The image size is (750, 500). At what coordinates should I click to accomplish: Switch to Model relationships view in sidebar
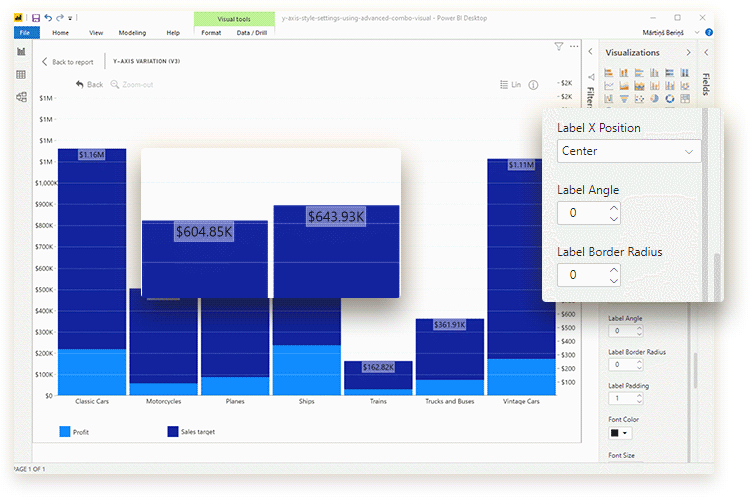point(21,97)
